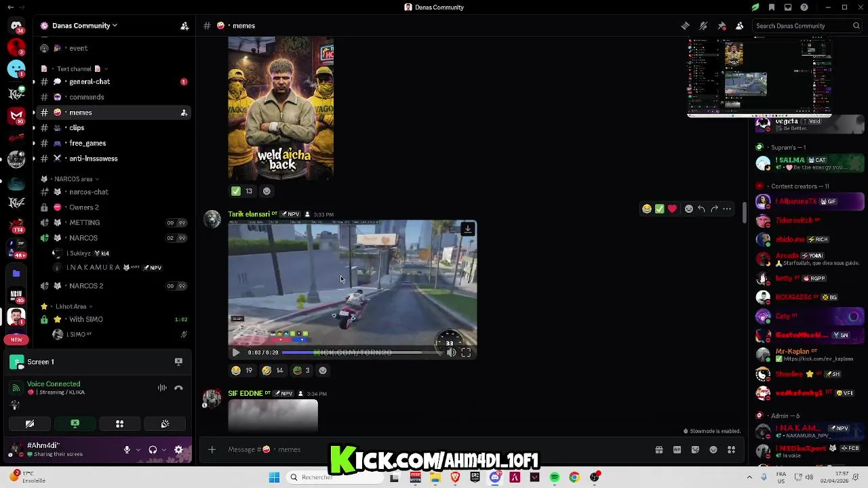Click frog reaction with count 3
This screenshot has height=488, width=868.
point(302,371)
